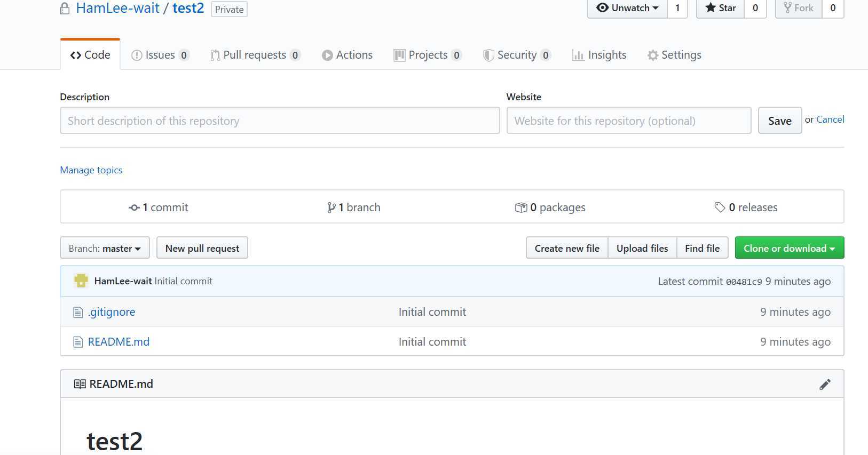Open the Issues tab
This screenshot has width=868, height=455.
(160, 55)
